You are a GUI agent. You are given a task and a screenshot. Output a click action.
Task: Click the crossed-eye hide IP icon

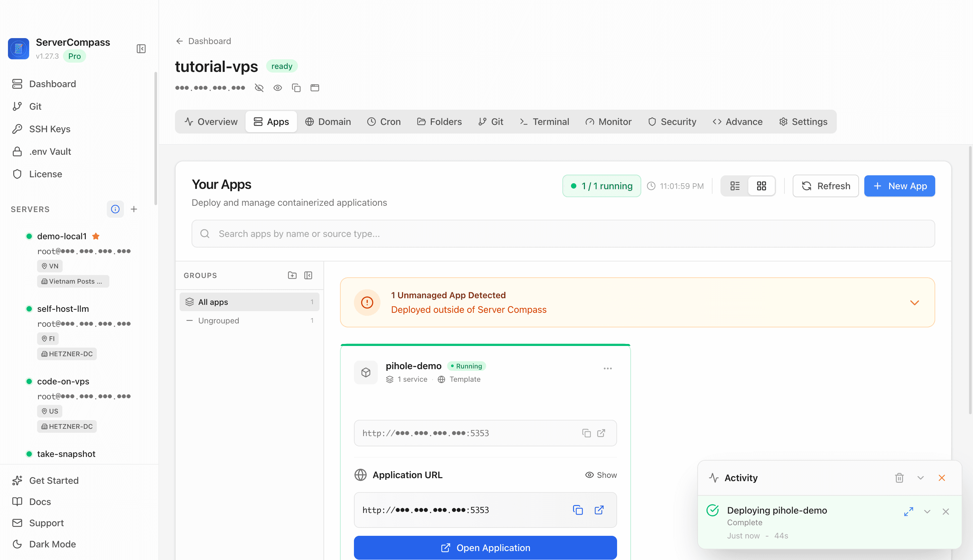tap(259, 88)
